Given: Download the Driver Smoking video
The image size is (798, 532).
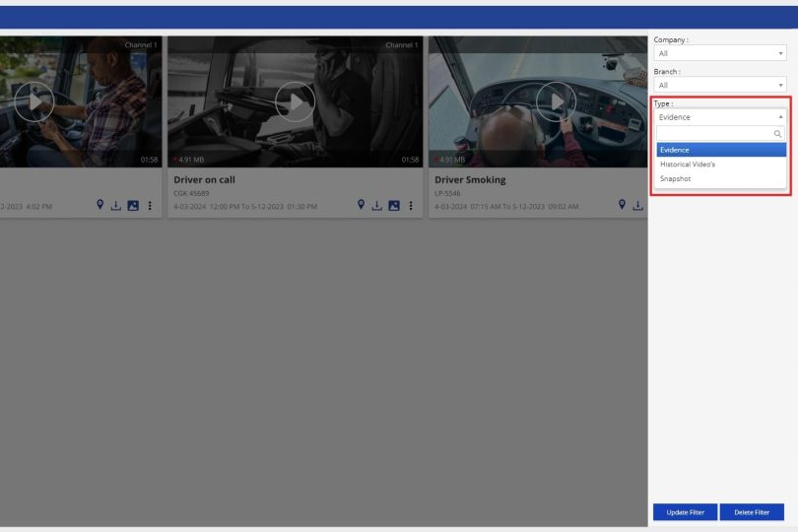Looking at the screenshot, I should click(x=638, y=205).
